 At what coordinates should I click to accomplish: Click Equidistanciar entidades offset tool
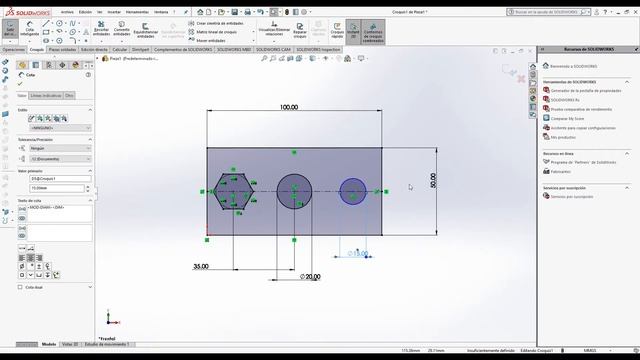(145, 31)
